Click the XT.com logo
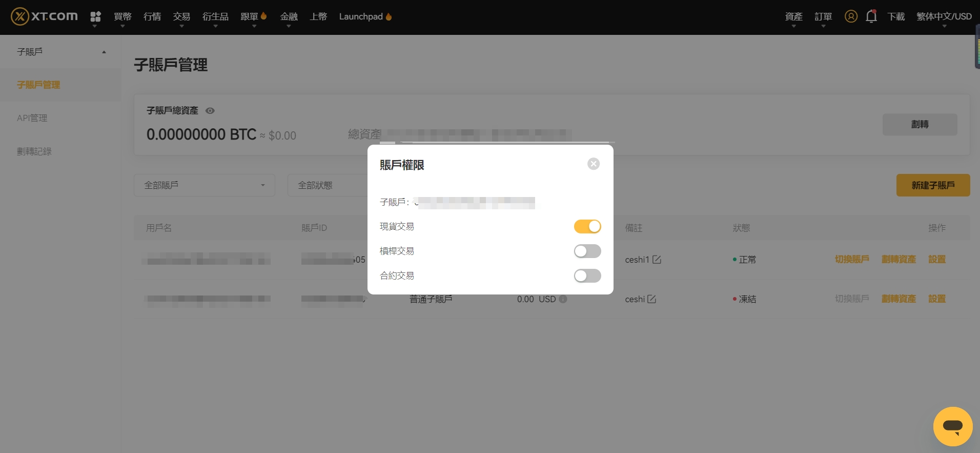980x453 pixels. tap(45, 16)
